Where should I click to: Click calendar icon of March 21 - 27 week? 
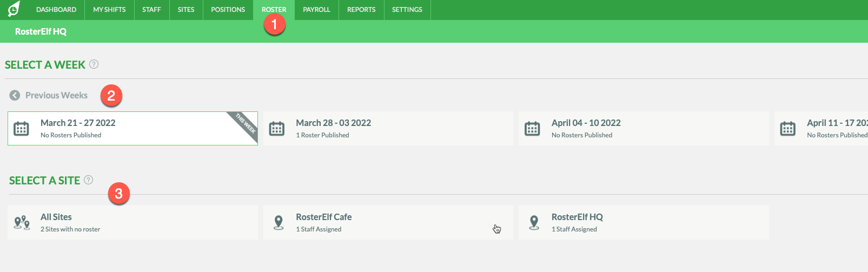point(21,129)
